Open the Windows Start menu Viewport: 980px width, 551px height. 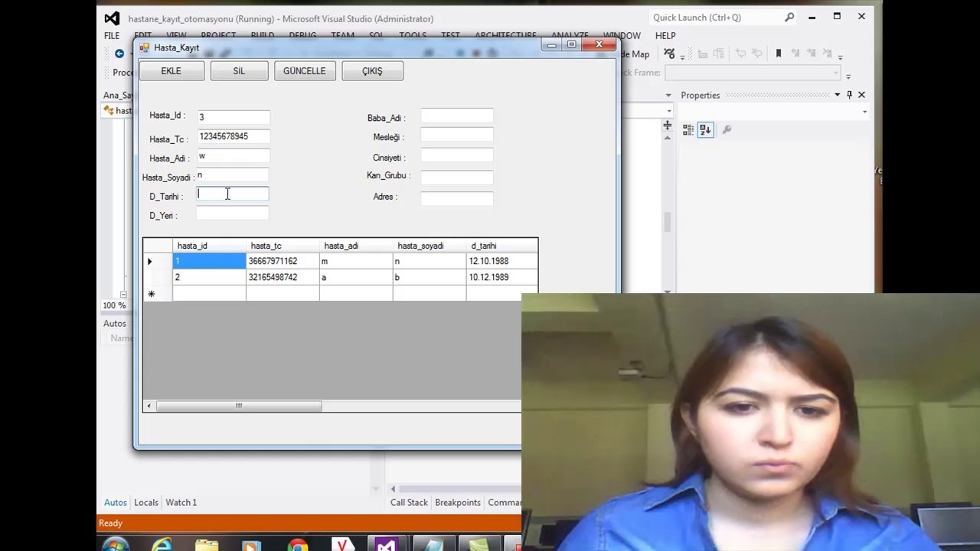pos(116,545)
